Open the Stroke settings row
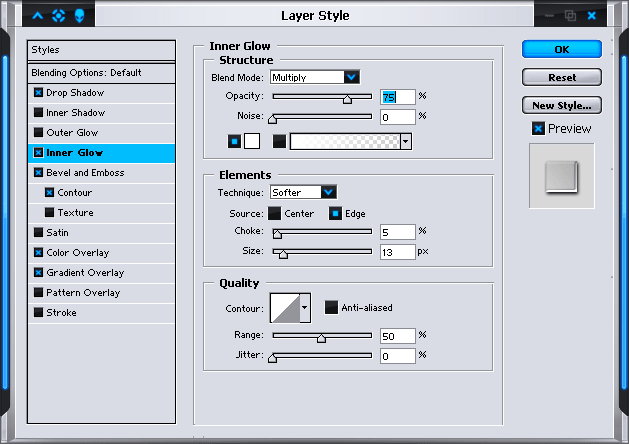The height and width of the screenshot is (444, 629). pyautogui.click(x=101, y=313)
